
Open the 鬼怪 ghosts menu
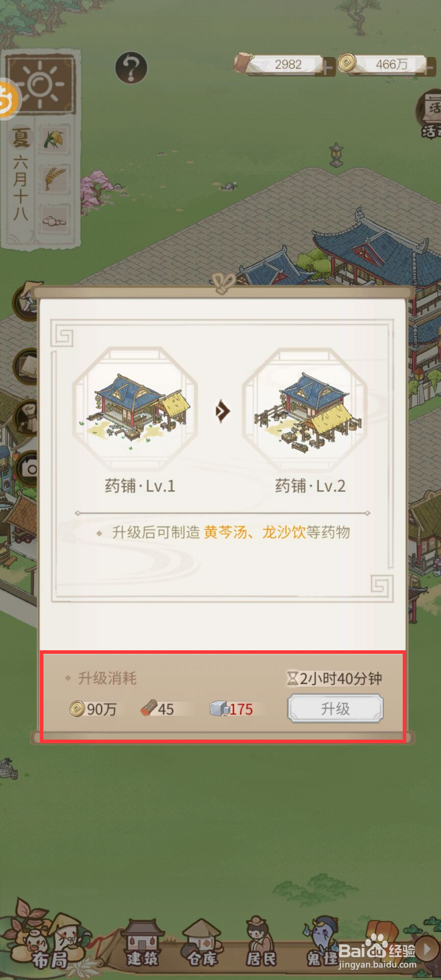point(321,944)
